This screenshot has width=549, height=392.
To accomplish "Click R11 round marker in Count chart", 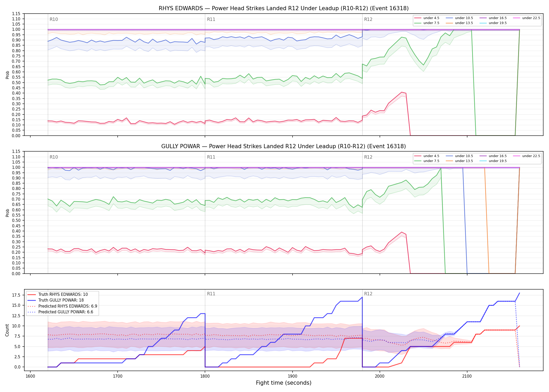I will click(211, 294).
